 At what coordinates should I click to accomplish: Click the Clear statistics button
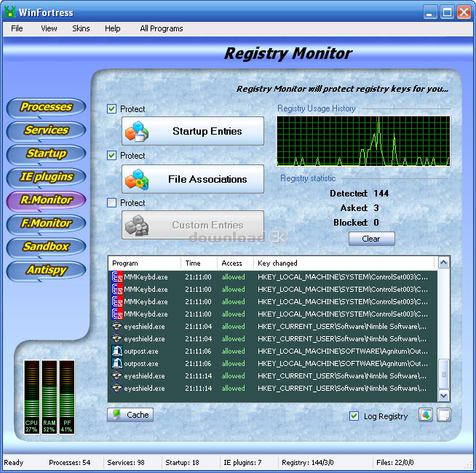pos(372,239)
